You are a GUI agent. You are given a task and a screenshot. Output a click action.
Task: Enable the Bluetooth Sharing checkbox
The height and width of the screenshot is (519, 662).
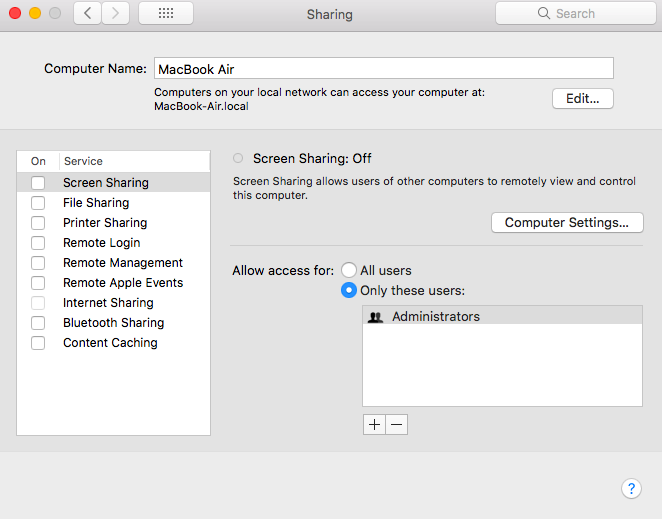(38, 323)
